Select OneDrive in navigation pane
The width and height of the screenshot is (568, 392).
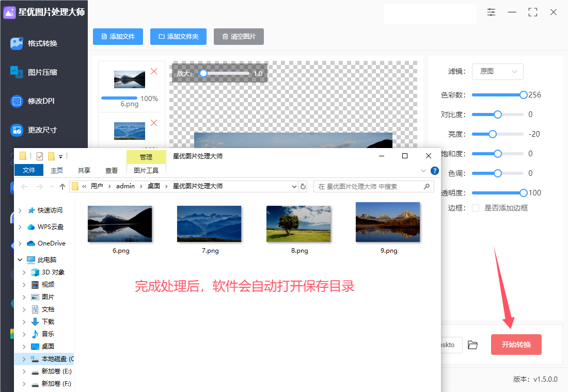pos(46,243)
